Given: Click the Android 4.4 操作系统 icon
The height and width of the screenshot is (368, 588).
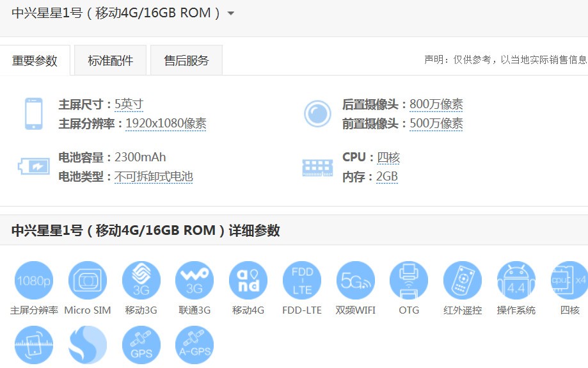Looking at the screenshot, I should (516, 280).
